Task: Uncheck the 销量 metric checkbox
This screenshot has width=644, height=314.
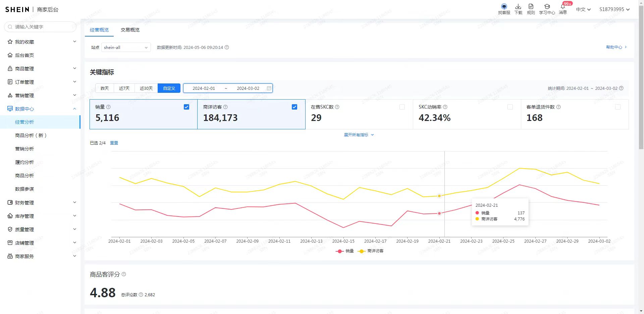Action: click(x=186, y=107)
